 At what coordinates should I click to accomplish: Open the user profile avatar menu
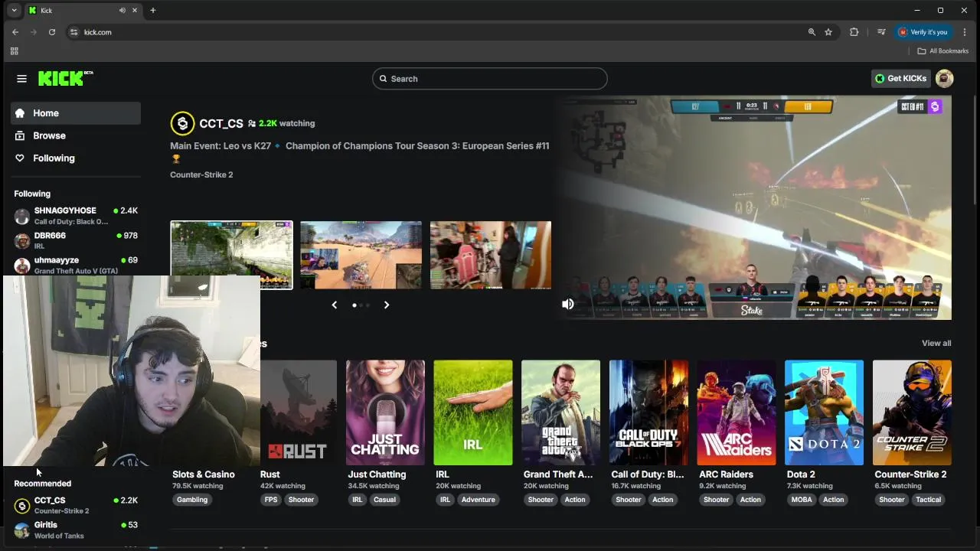[x=944, y=78]
